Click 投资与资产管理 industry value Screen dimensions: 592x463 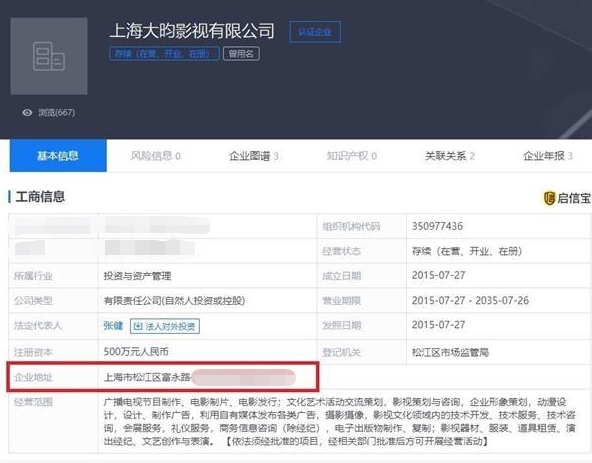click(x=137, y=276)
